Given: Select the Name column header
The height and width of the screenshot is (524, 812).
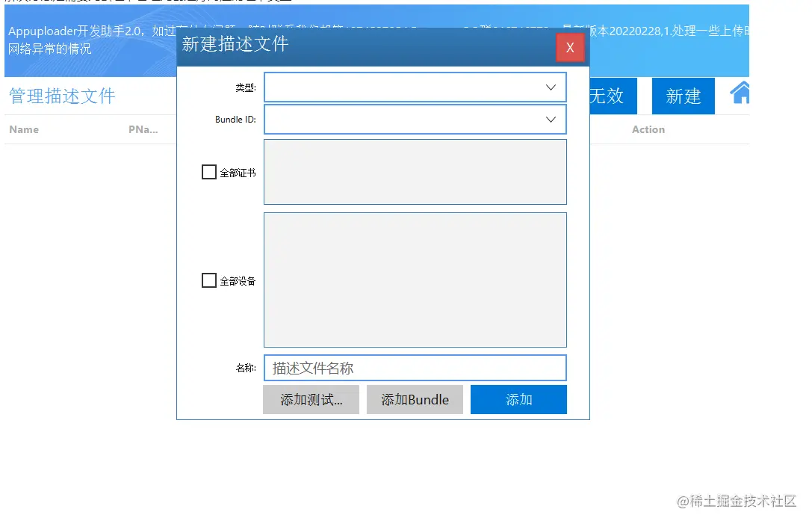Looking at the screenshot, I should [23, 129].
